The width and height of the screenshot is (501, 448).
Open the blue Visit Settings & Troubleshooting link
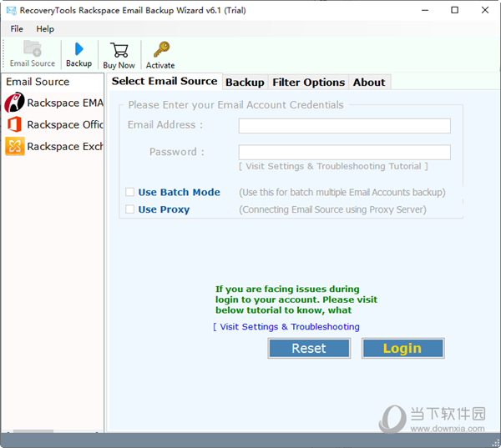tap(286, 327)
